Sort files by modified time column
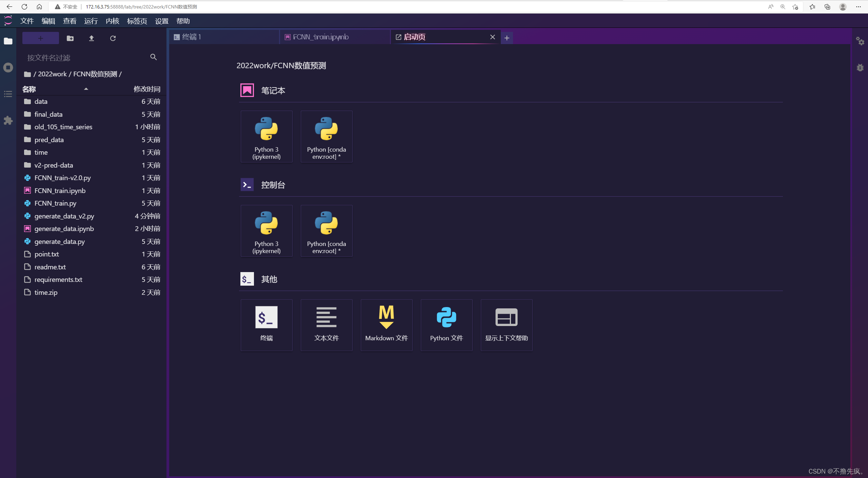Viewport: 868px width, 478px height. tap(146, 89)
